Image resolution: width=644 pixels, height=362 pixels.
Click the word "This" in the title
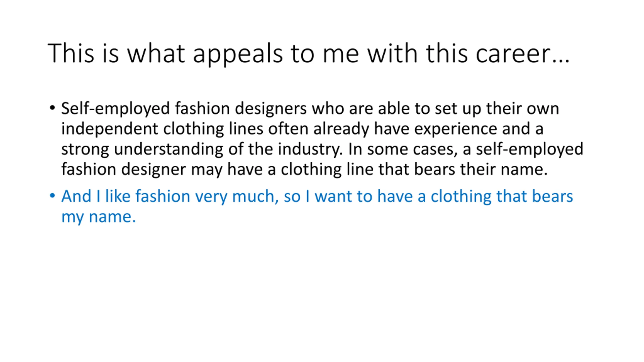pyautogui.click(x=71, y=53)
